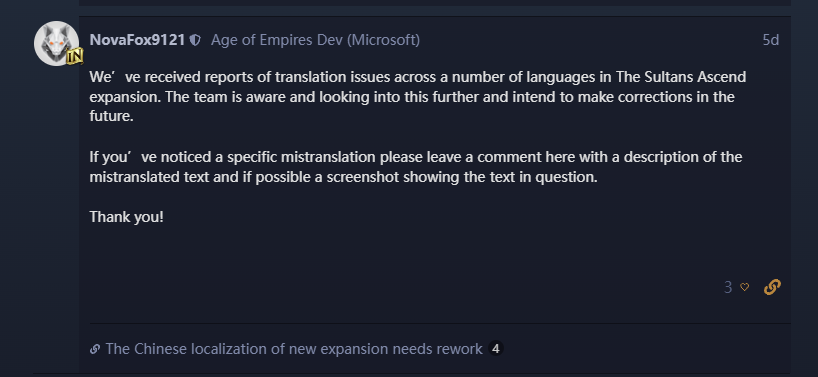The width and height of the screenshot is (818, 377).
Task: Click the moderator shield icon beside username
Action: coord(195,40)
